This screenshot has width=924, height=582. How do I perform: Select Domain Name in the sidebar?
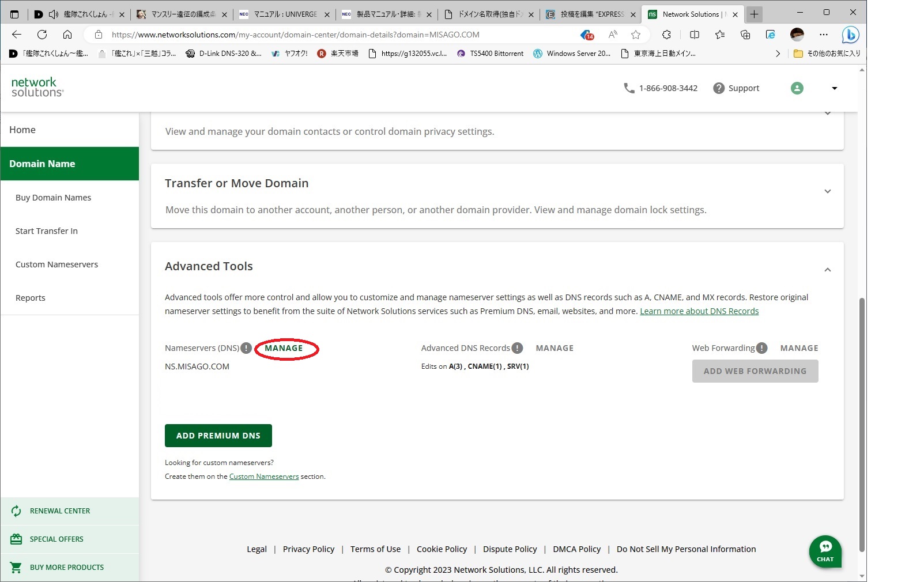(x=70, y=164)
